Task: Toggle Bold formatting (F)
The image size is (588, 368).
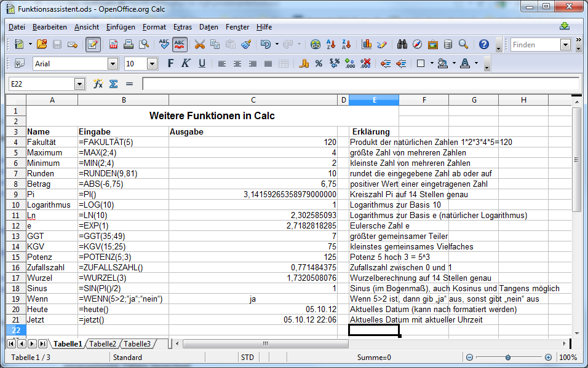Action: [x=170, y=63]
